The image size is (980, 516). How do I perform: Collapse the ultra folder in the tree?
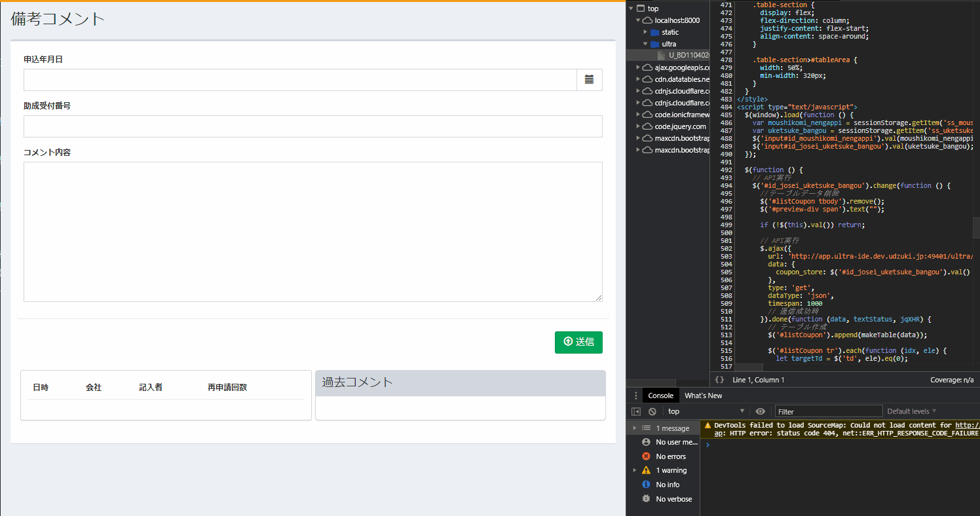tap(645, 44)
